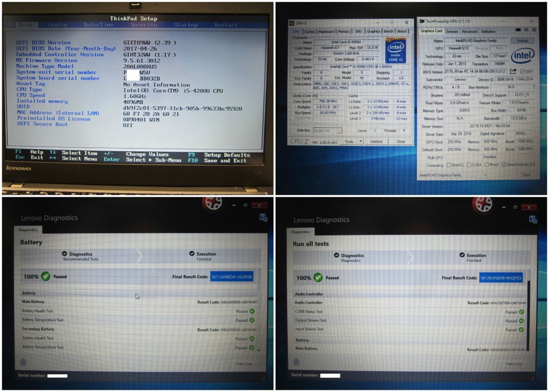This screenshot has width=549, height=392.
Task: Open the Tools dropdown arrow in CPU-Z
Action: 361,142
